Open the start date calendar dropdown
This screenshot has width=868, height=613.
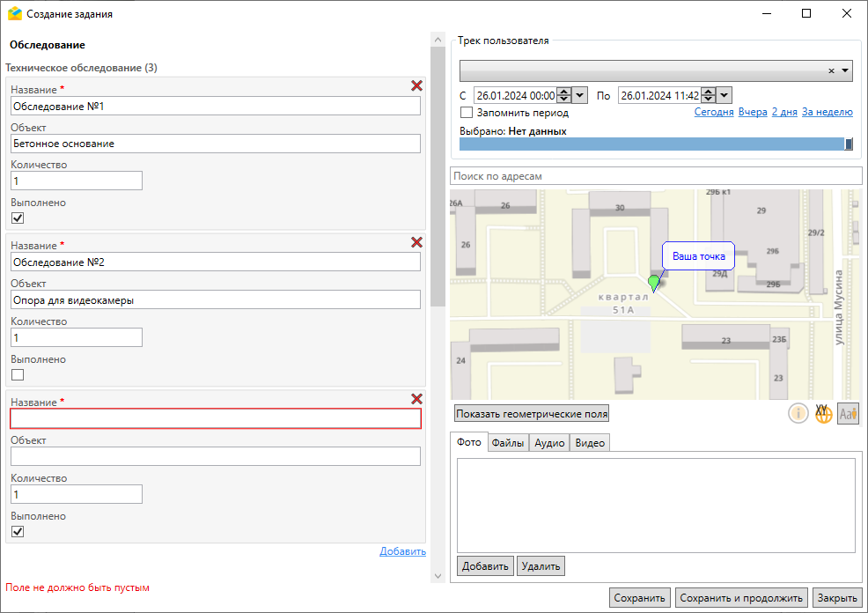click(579, 95)
